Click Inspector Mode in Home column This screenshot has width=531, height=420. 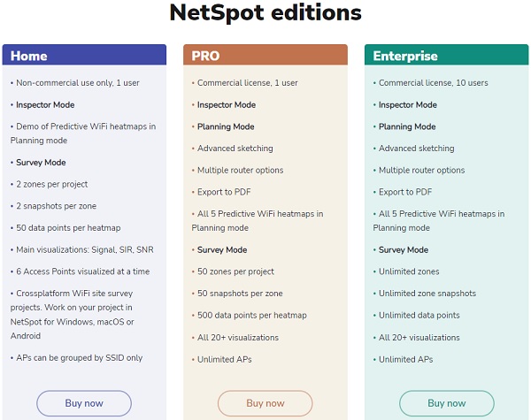coord(45,105)
